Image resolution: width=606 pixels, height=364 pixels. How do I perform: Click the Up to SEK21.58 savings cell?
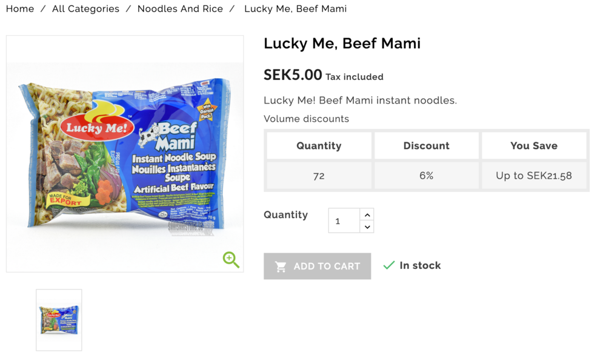(534, 176)
